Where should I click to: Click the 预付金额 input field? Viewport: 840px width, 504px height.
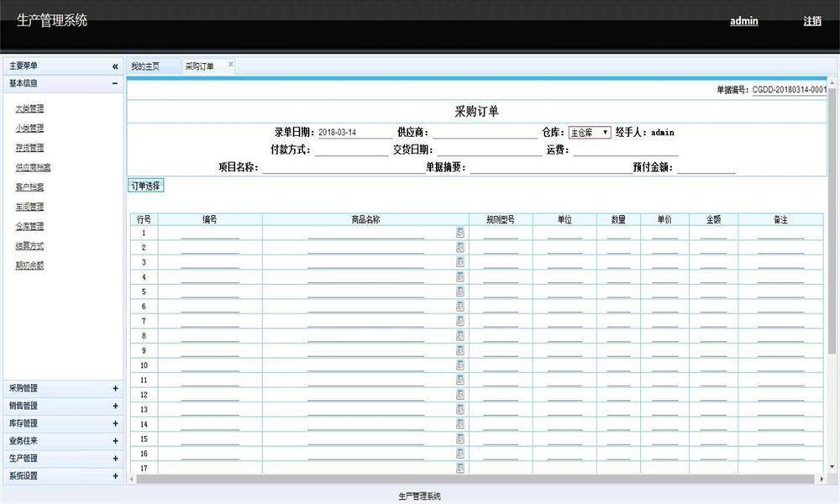click(x=706, y=168)
